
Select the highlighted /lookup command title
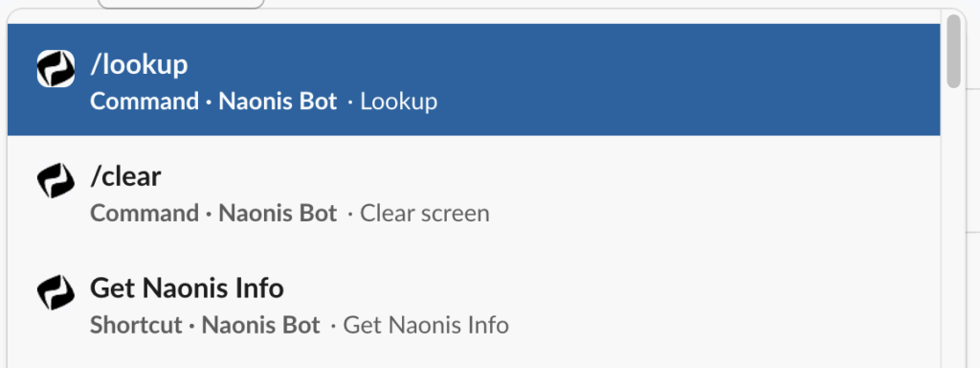[139, 64]
